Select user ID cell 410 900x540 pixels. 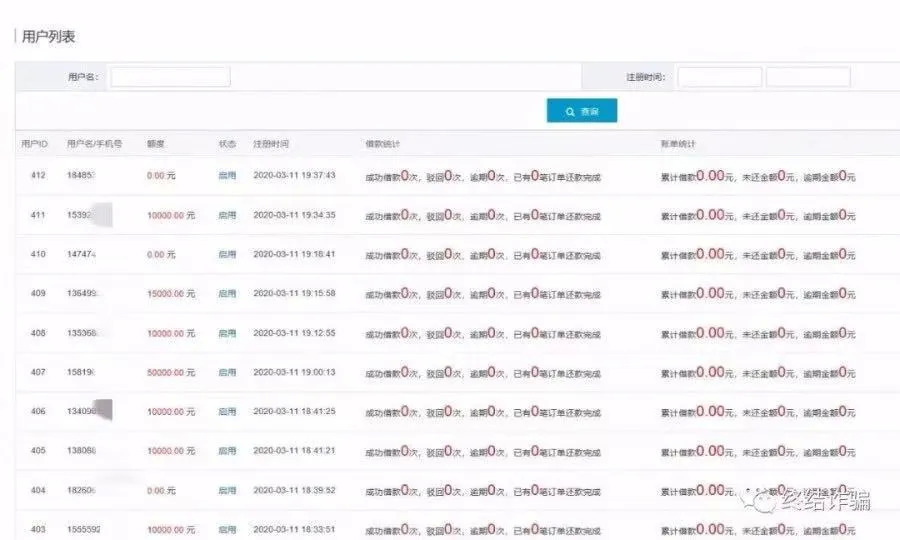pos(38,254)
